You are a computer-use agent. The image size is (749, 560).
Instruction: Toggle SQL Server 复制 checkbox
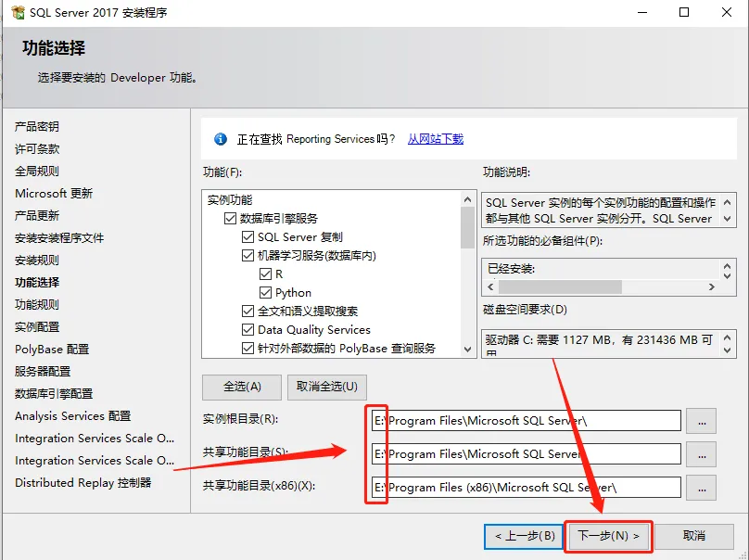[248, 237]
